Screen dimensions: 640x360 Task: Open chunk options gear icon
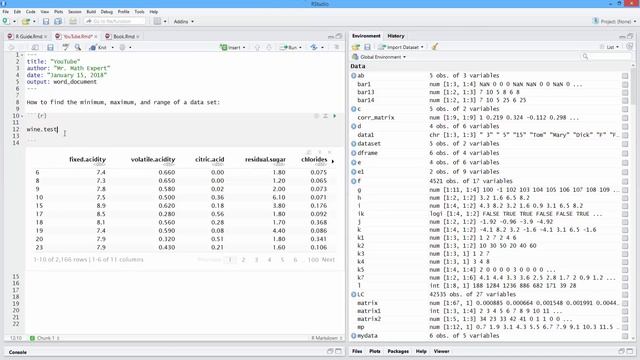[316, 116]
